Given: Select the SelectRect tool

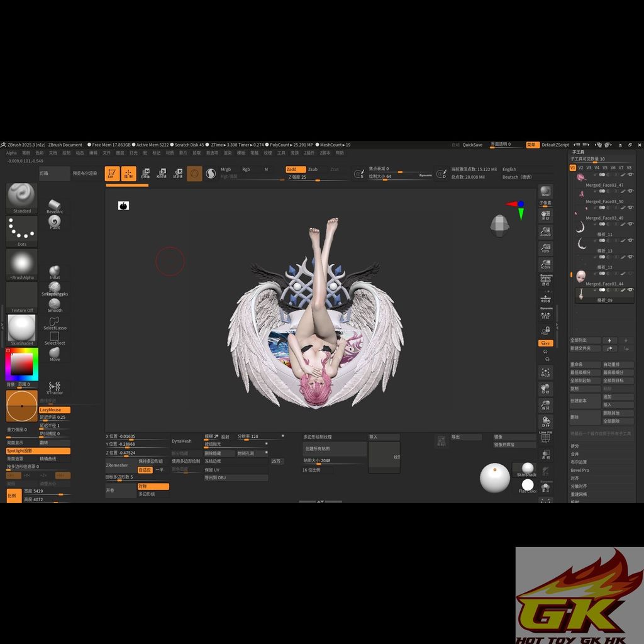Looking at the screenshot, I should pos(55,339).
